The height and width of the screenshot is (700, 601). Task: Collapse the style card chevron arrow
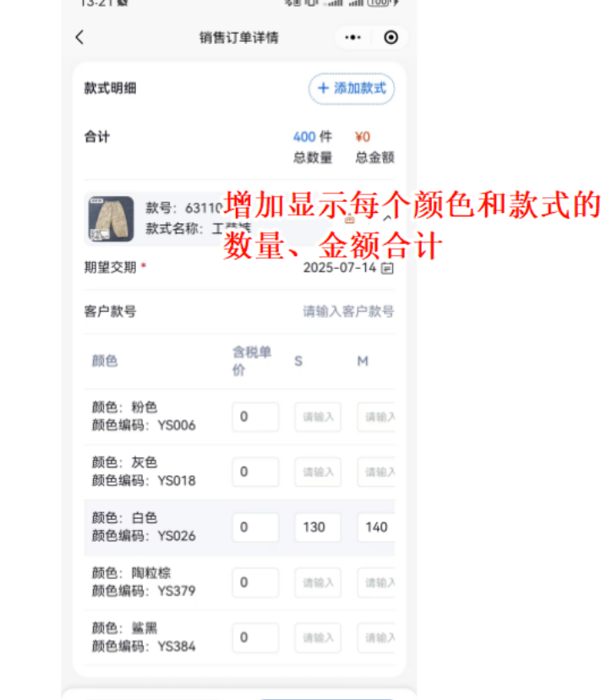coord(387,218)
